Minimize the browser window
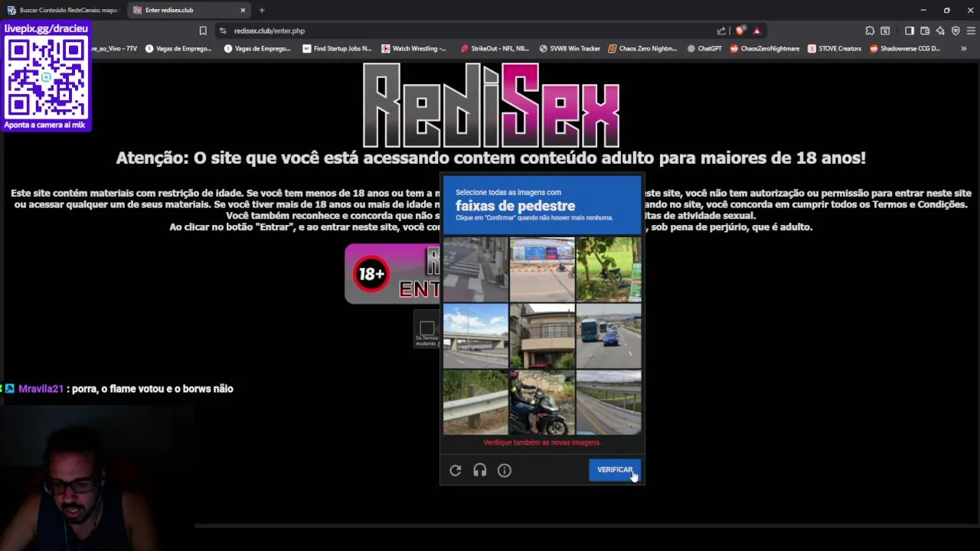Viewport: 980px width, 551px height. pyautogui.click(x=923, y=10)
